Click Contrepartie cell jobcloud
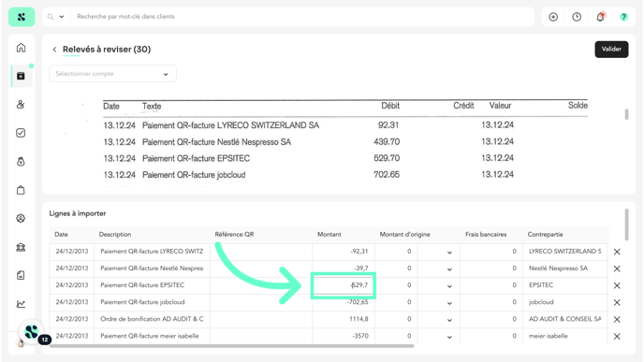Viewport: 644px width, 362px height. (565, 302)
